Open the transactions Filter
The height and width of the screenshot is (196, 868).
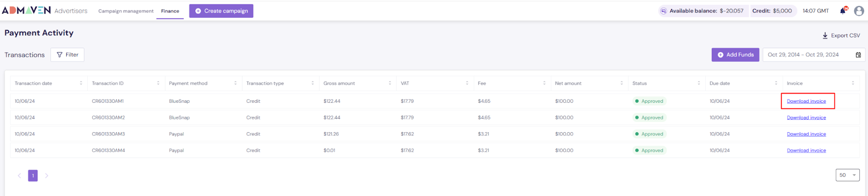67,55
